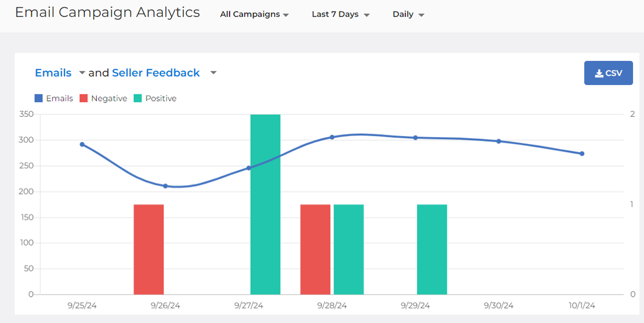Image resolution: width=644 pixels, height=323 pixels.
Task: Click the green Positive bar on 9/29/24
Action: click(432, 249)
